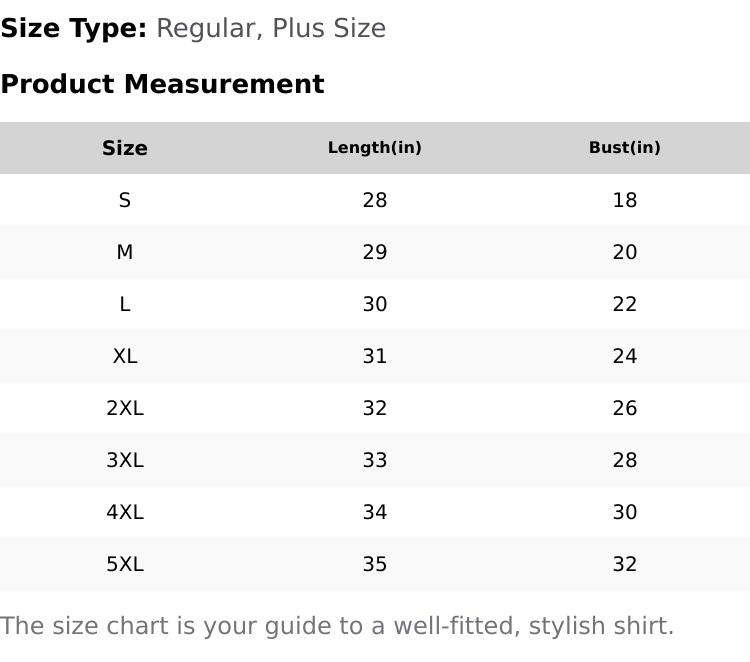Image resolution: width=750 pixels, height=662 pixels.
Task: Select the S size row label
Action: [125, 200]
